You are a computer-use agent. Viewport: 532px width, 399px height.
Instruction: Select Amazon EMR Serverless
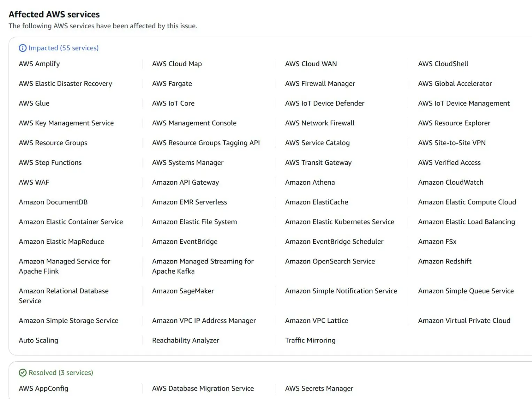tap(190, 202)
